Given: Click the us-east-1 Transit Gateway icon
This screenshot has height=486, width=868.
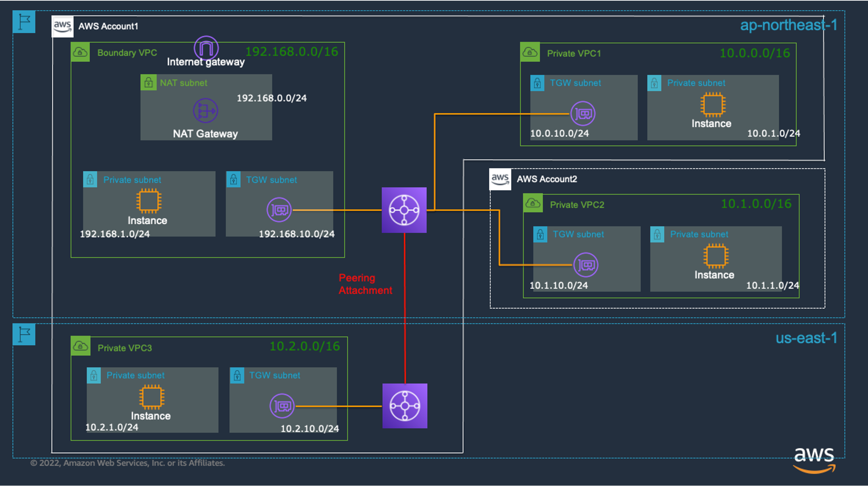Looking at the screenshot, I should coord(405,406).
